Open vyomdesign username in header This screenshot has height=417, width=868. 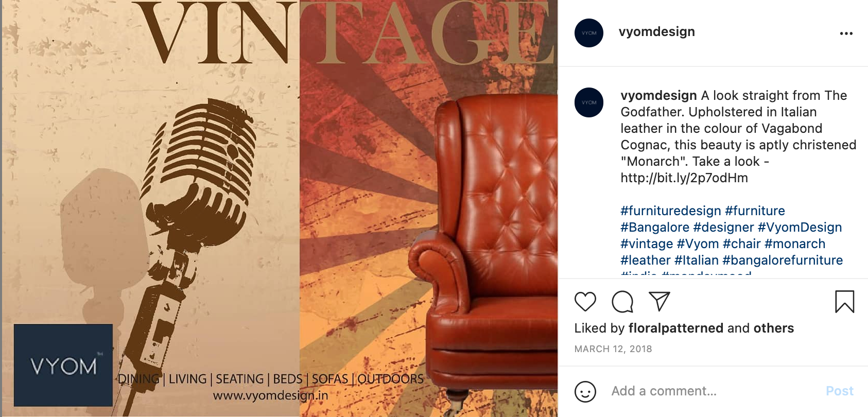pyautogui.click(x=656, y=32)
